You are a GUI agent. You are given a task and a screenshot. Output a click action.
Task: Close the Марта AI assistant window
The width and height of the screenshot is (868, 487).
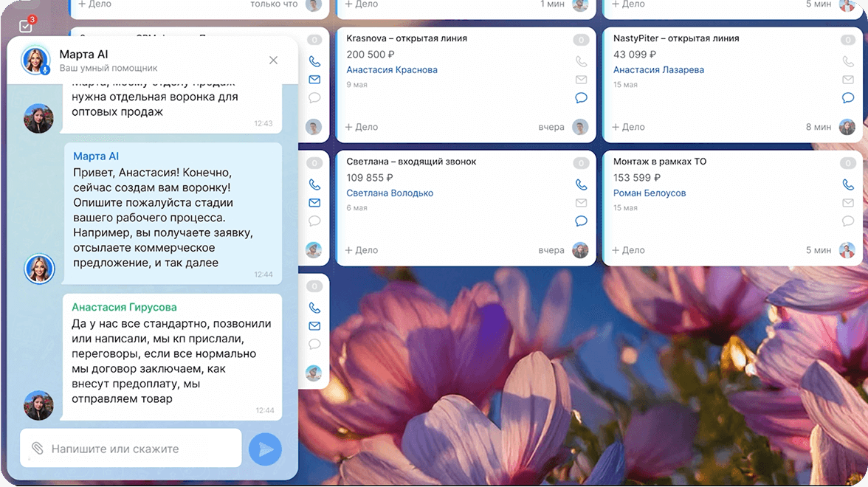click(x=273, y=60)
